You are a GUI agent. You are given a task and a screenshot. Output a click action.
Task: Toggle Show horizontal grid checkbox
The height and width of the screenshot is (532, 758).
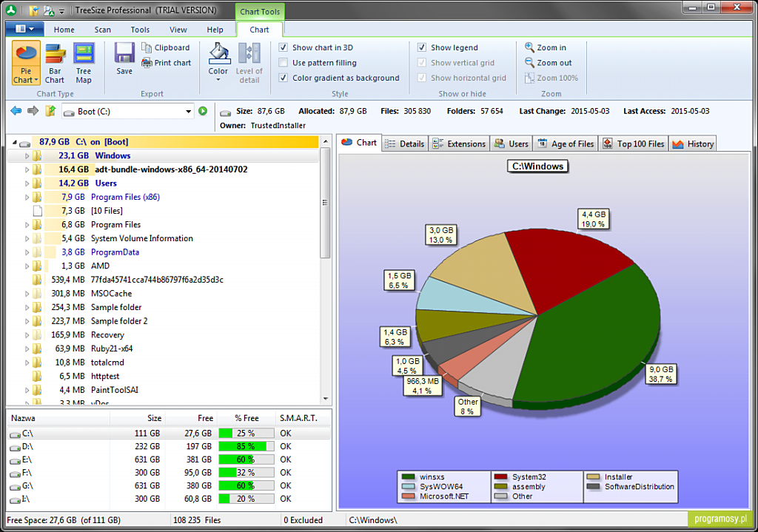click(422, 78)
